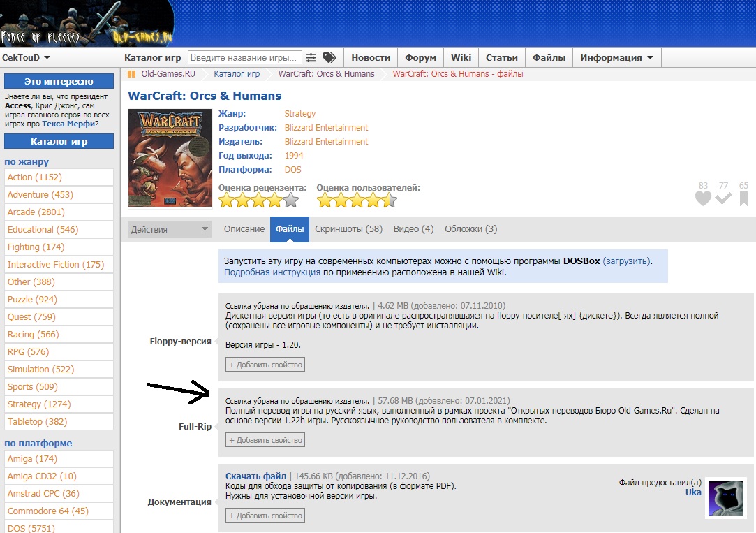Click Каталог игр sidebar header
The image size is (756, 533).
[59, 141]
